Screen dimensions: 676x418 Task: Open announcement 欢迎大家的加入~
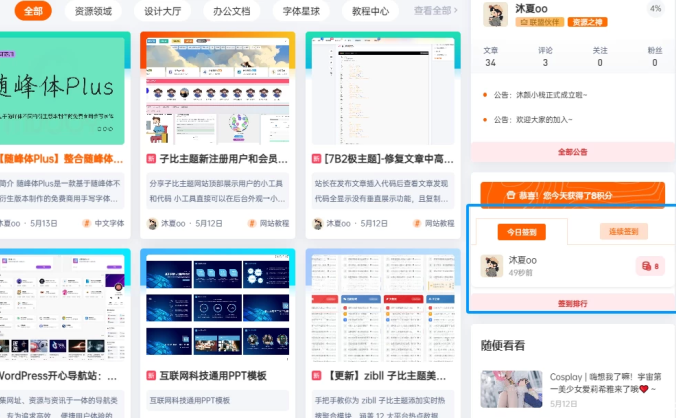533,120
